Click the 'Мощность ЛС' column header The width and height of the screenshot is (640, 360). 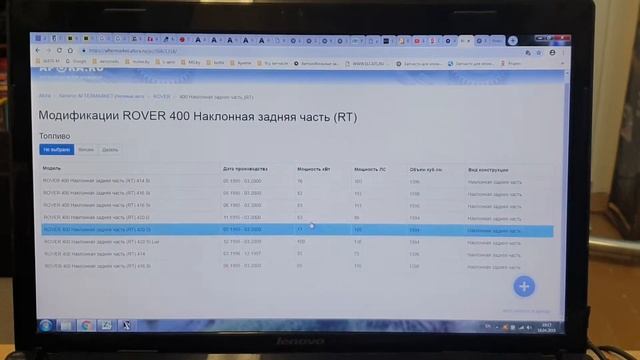tap(370, 169)
